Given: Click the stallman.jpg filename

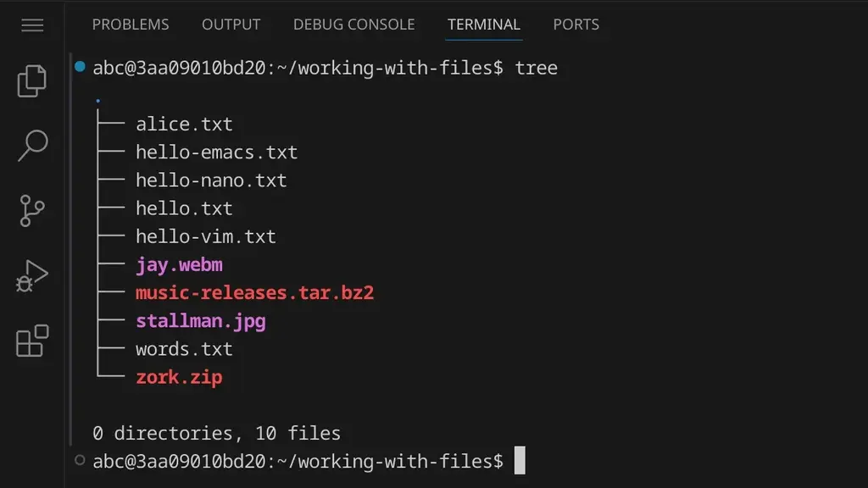Looking at the screenshot, I should (201, 321).
